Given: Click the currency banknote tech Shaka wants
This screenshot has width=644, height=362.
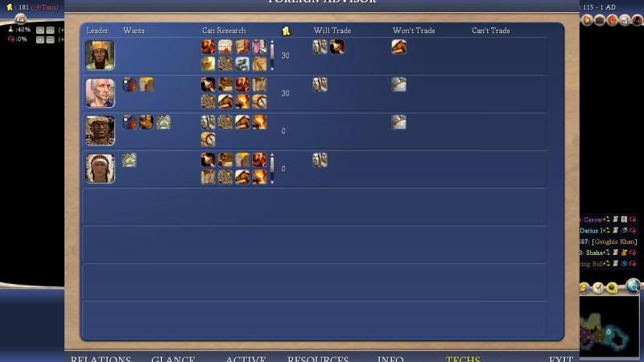Looking at the screenshot, I should [163, 122].
